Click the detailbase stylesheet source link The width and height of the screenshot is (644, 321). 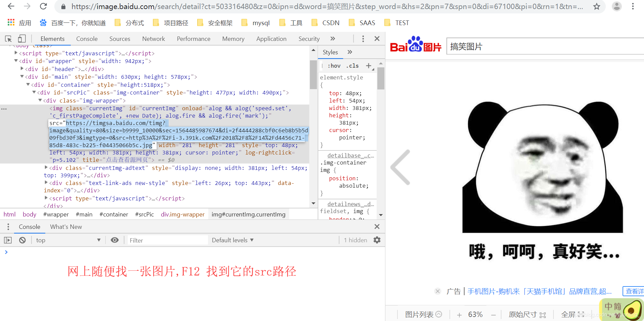(x=351, y=155)
